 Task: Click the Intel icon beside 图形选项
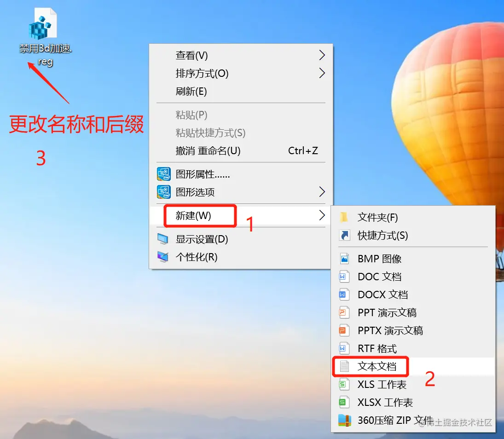click(163, 192)
